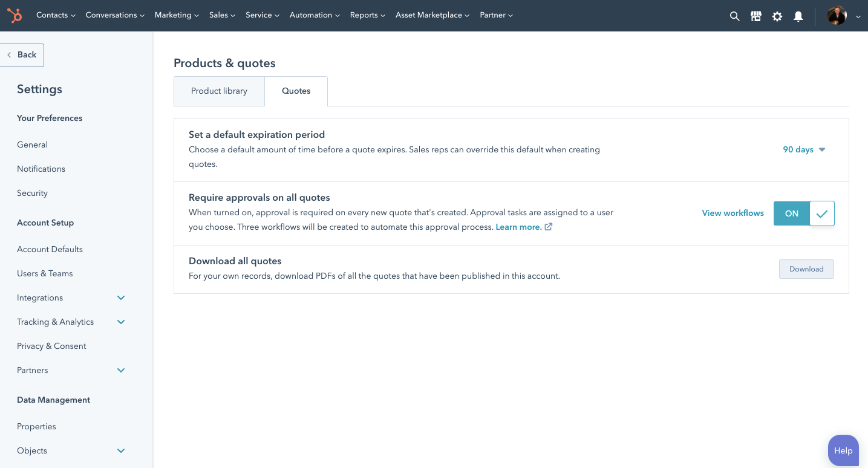Open the 90 days expiration dropdown

click(x=804, y=149)
